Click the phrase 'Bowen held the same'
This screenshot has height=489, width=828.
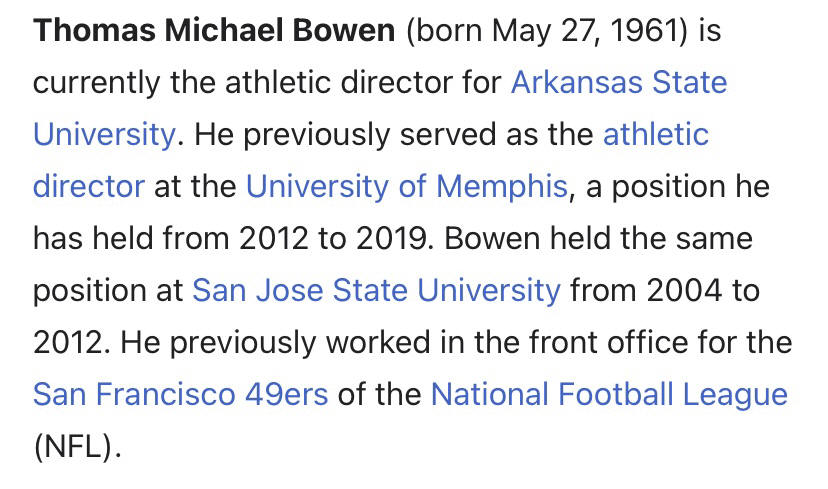click(x=598, y=239)
